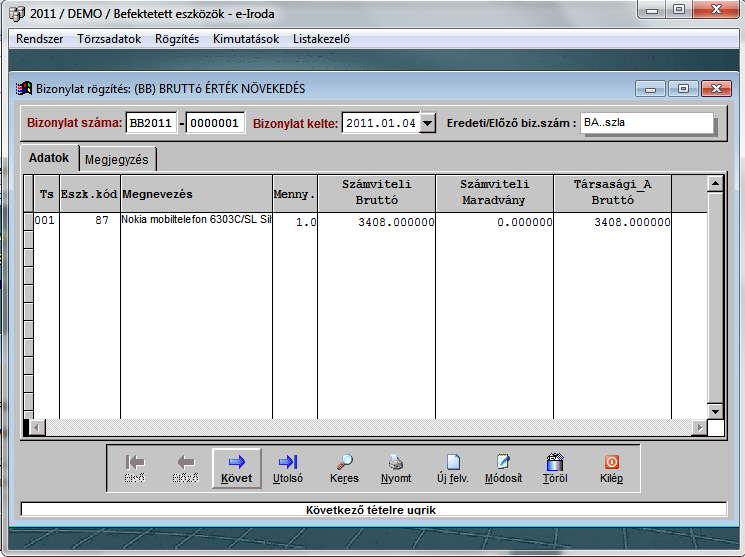Open the Listakezelő menu
Viewport: 745px width, 557px height.
click(x=321, y=39)
